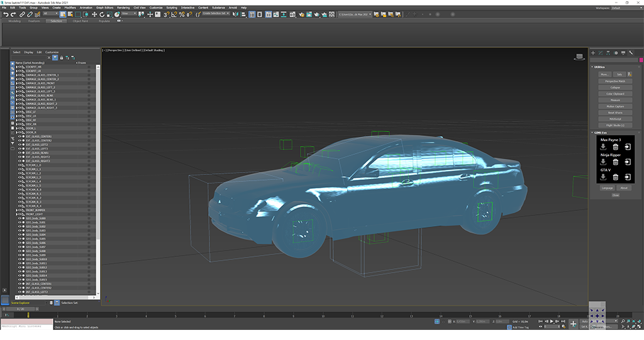Open Scene Explorer Display menu
The width and height of the screenshot is (644, 340).
pos(28,52)
